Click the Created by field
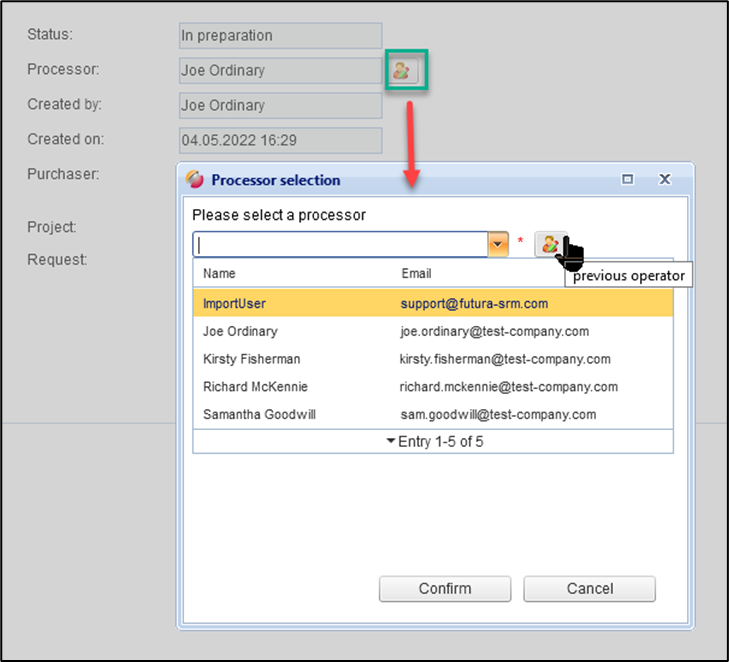Viewport: 729px width, 662px height. click(280, 106)
